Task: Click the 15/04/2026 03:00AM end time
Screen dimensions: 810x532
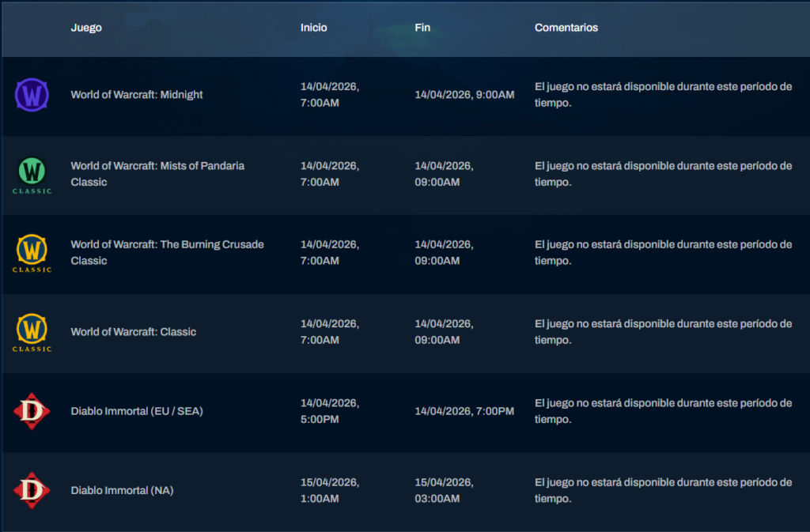Action: click(x=444, y=490)
